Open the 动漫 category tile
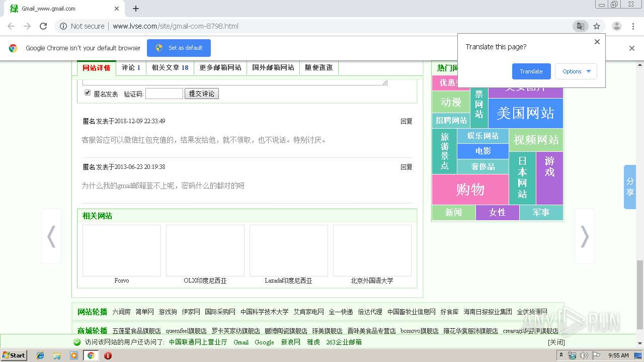The image size is (644, 362). click(x=451, y=102)
